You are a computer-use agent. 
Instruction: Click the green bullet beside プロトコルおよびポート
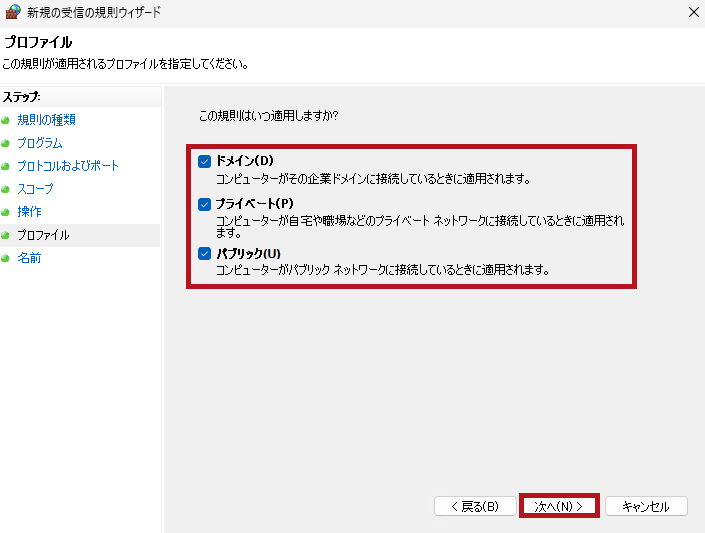[5, 166]
